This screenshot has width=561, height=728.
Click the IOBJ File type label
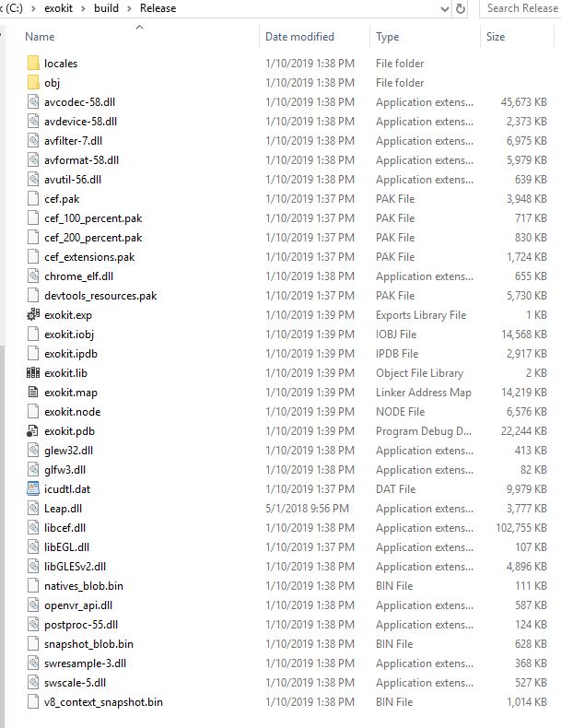[396, 335]
